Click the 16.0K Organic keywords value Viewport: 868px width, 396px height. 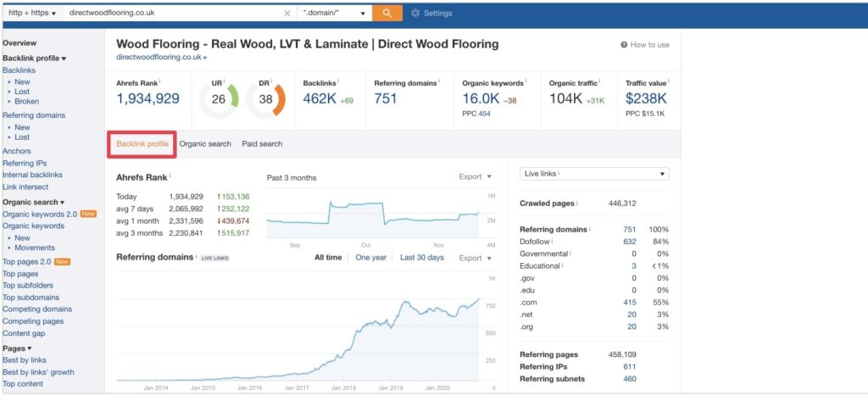pyautogui.click(x=481, y=99)
